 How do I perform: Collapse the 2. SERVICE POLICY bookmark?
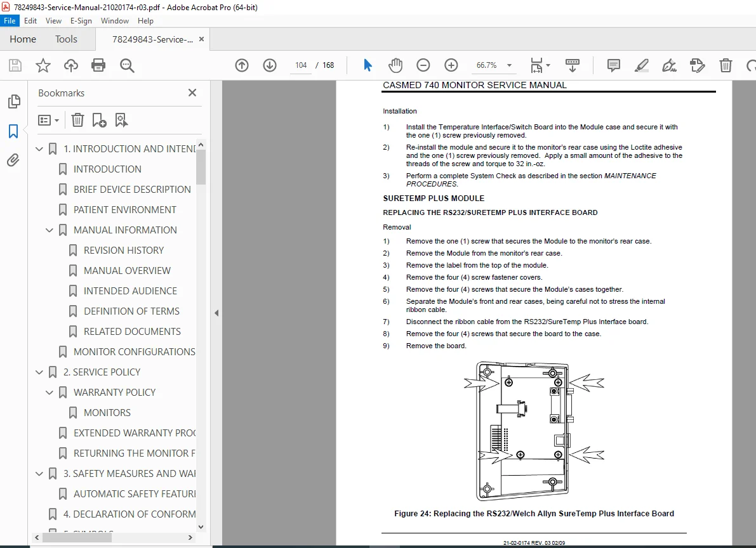[x=39, y=372]
